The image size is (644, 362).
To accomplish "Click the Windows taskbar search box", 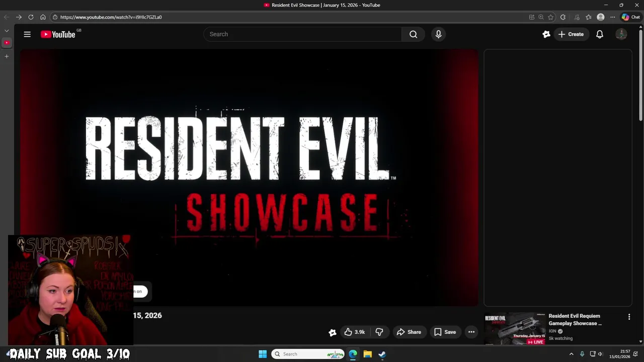I will (308, 354).
